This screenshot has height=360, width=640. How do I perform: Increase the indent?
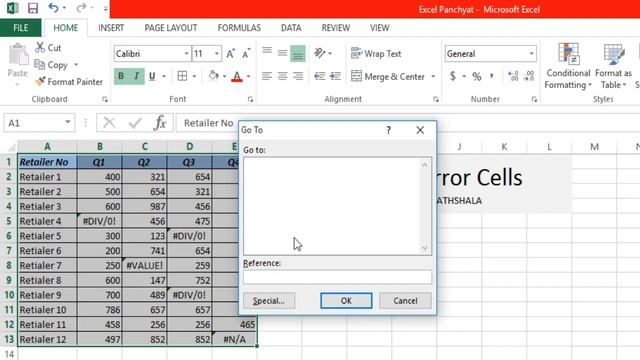pyautogui.click(x=335, y=76)
